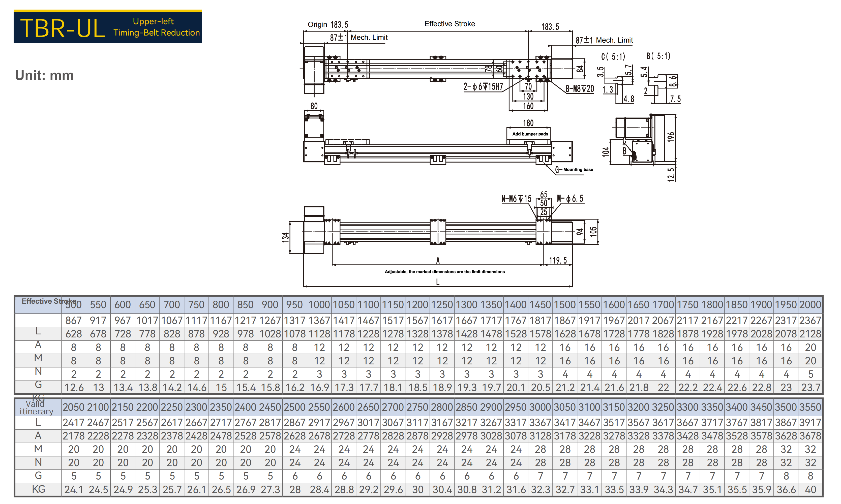Click the 628 dimension A cell

point(73,334)
